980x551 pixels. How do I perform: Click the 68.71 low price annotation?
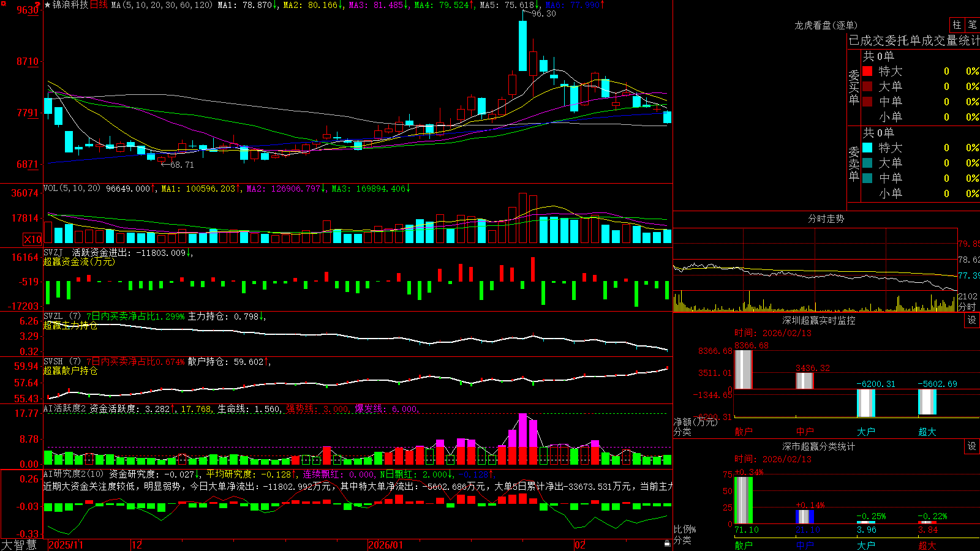182,165
